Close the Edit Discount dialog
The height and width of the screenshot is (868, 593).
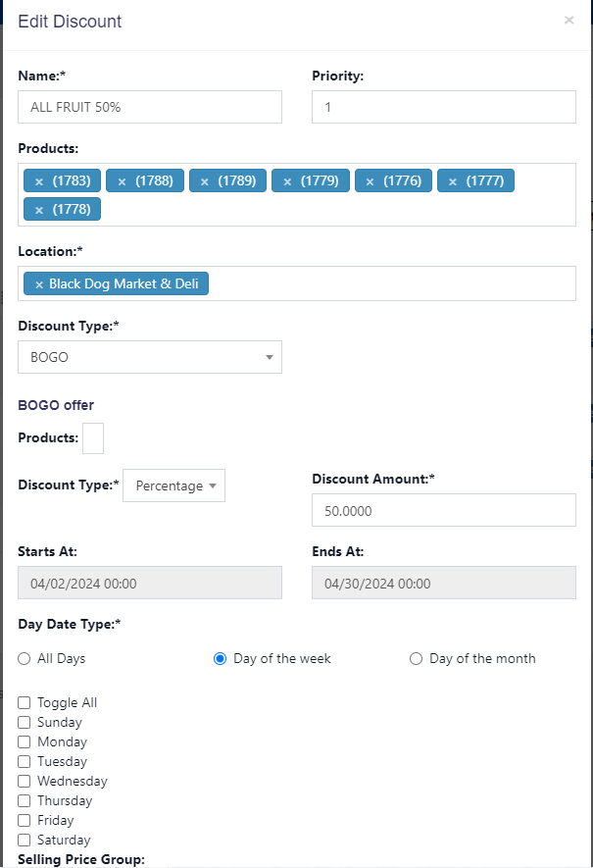(x=568, y=21)
